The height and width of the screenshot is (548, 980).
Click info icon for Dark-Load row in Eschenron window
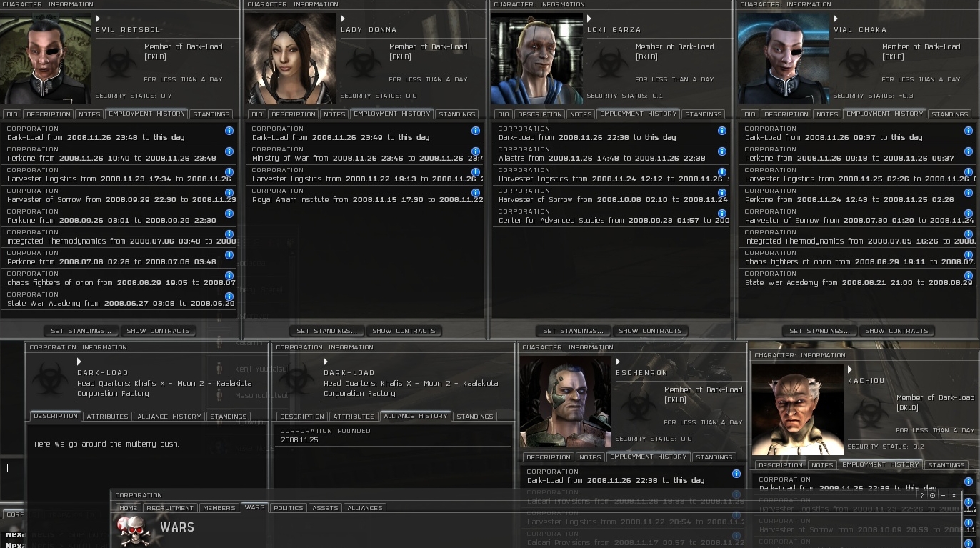point(736,474)
